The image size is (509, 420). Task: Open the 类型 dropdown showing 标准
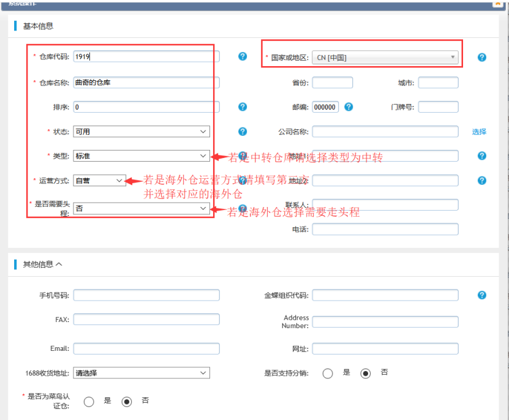(x=141, y=156)
